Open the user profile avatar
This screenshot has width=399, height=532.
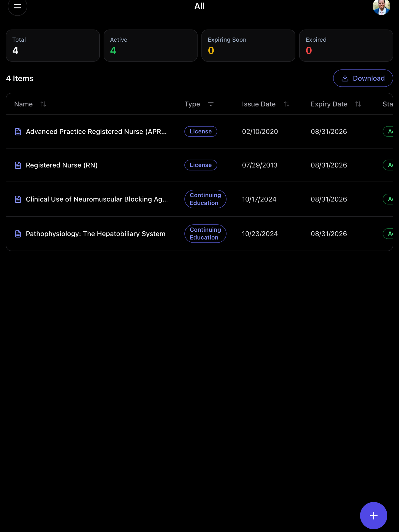click(x=381, y=7)
